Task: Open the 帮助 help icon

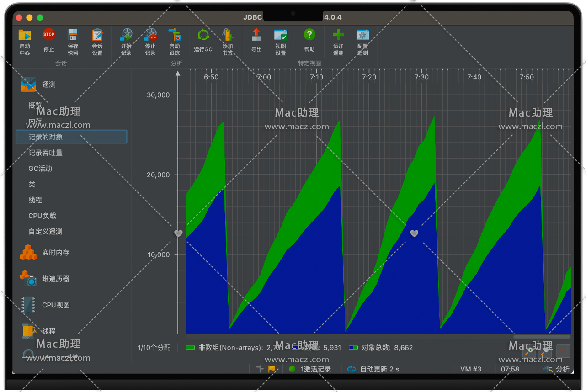Action: pos(309,35)
